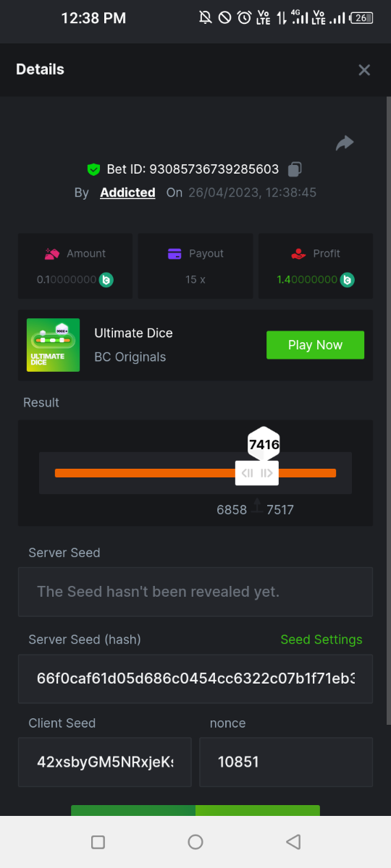Open Seed Settings link

[x=321, y=639]
